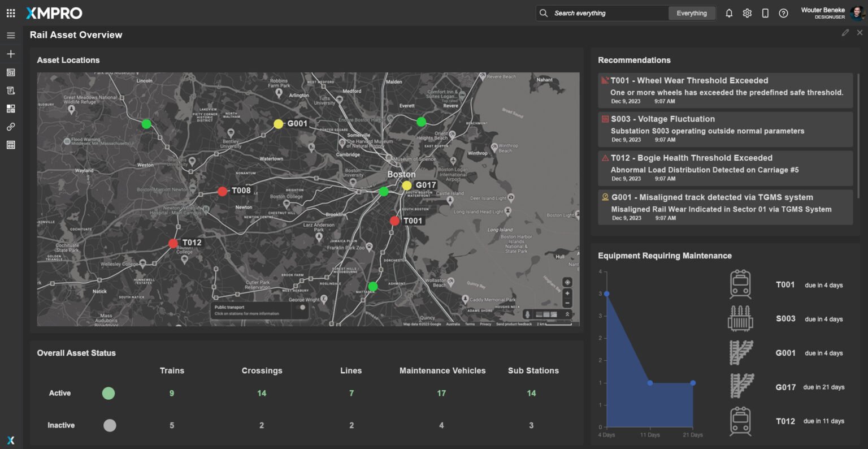Click the help question mark icon
This screenshot has height=449, width=868.
(x=783, y=13)
